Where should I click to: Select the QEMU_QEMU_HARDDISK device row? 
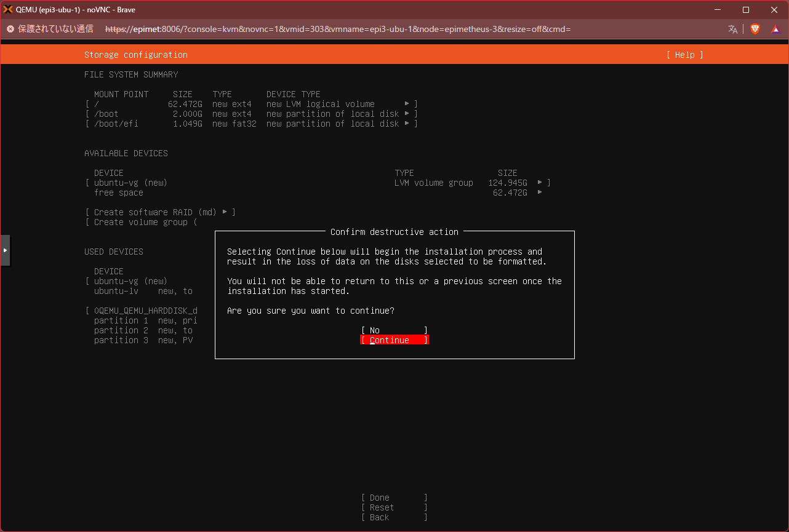tap(141, 311)
